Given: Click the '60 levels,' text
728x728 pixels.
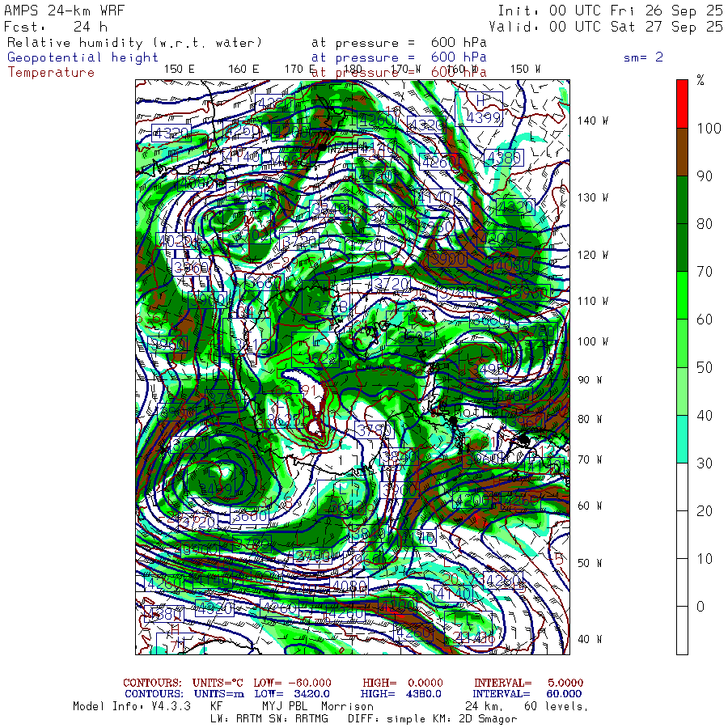Looking at the screenshot, I should point(557,707).
